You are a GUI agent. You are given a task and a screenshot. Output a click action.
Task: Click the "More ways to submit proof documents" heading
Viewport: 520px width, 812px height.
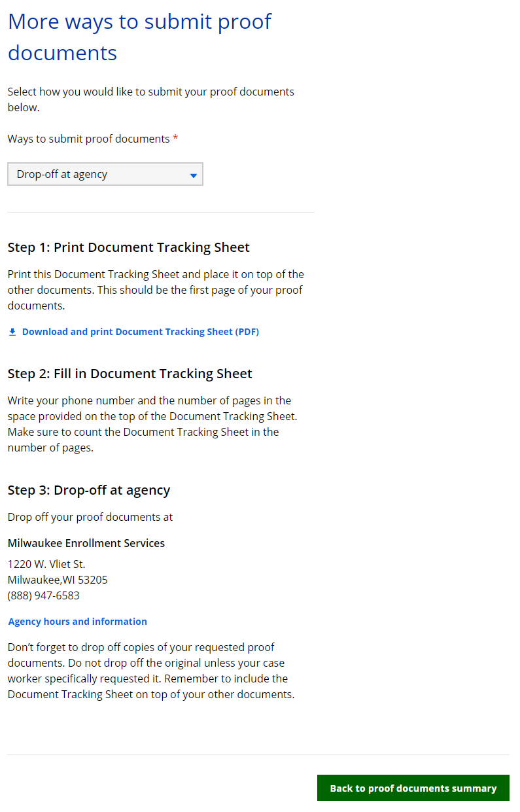[139, 37]
